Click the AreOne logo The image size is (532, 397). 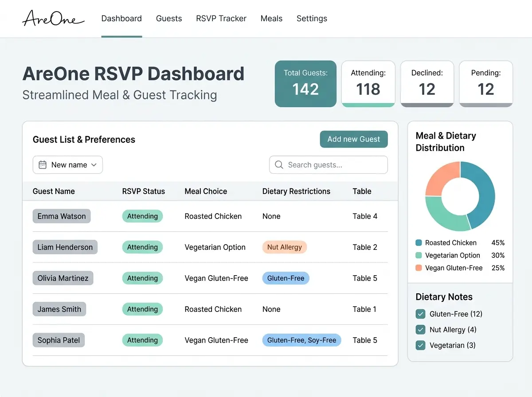[53, 19]
